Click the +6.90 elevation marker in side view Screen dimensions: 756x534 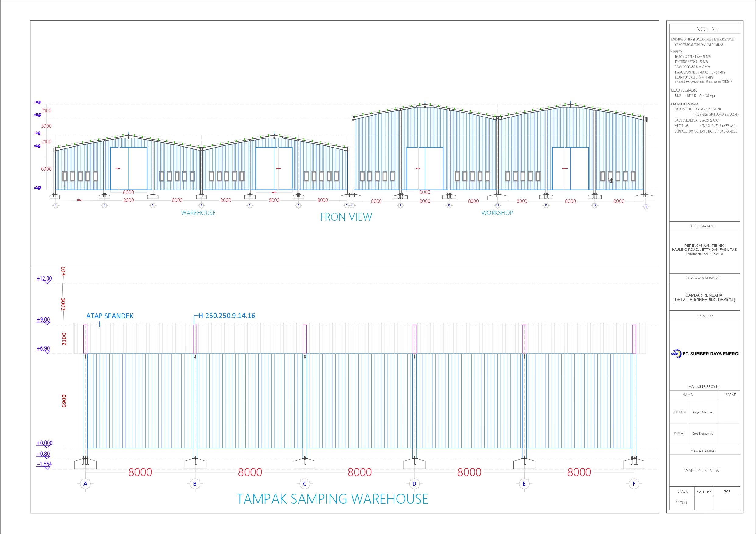click(43, 348)
